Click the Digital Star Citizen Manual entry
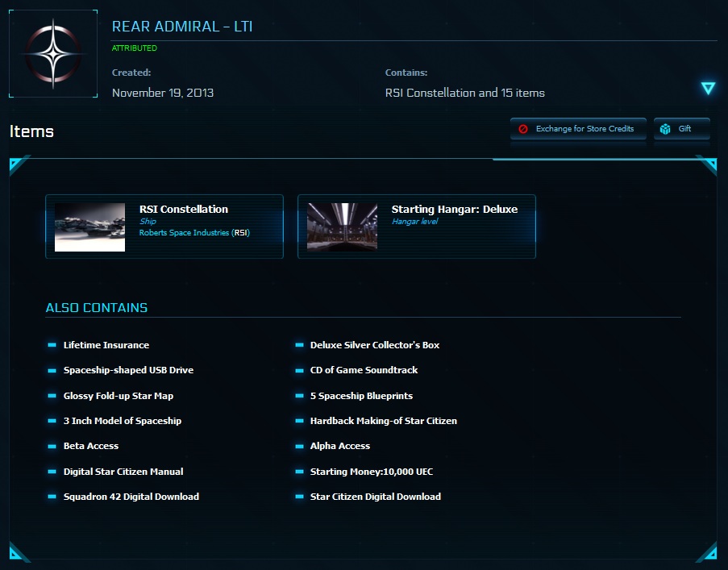The image size is (728, 570). pyautogui.click(x=123, y=472)
